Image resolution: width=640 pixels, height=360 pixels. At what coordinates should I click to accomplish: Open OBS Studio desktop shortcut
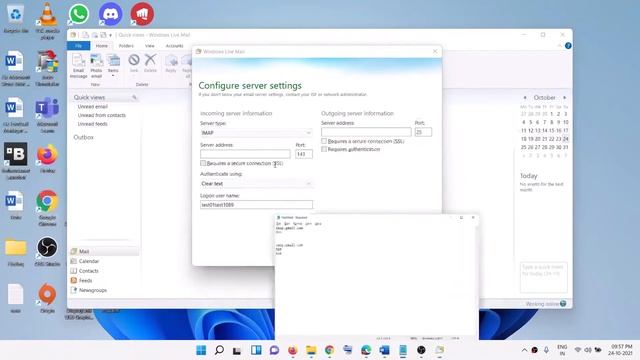tap(47, 251)
